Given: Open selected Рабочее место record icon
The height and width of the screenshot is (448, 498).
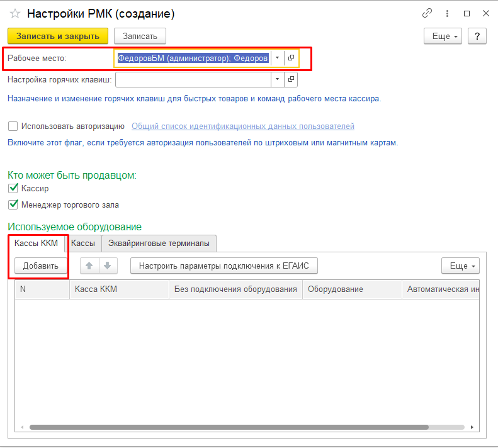Looking at the screenshot, I should pos(291,58).
